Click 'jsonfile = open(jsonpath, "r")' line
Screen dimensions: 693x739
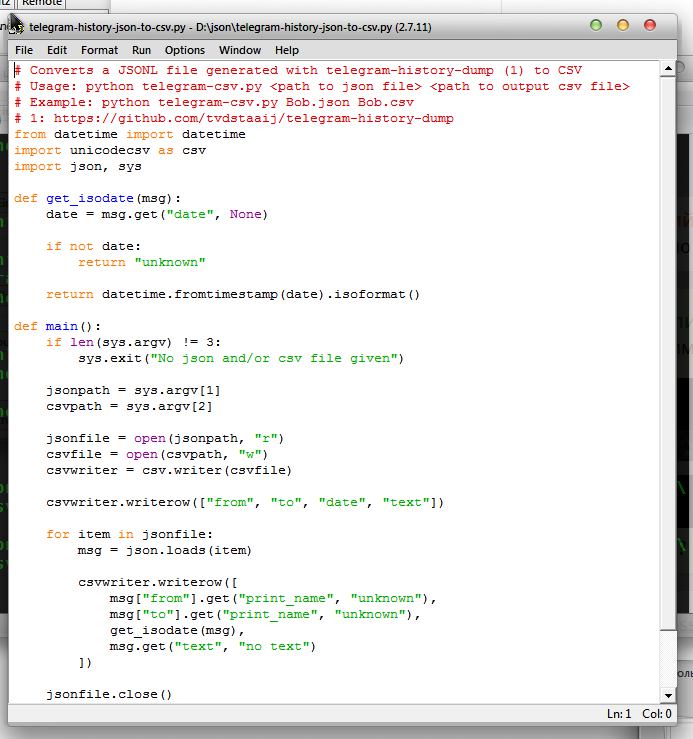(x=165, y=438)
